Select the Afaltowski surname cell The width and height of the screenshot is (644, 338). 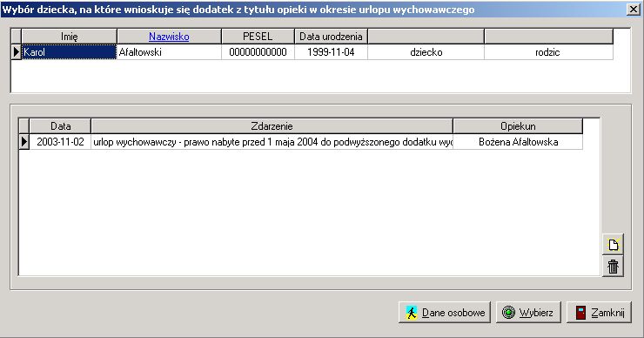click(169, 51)
